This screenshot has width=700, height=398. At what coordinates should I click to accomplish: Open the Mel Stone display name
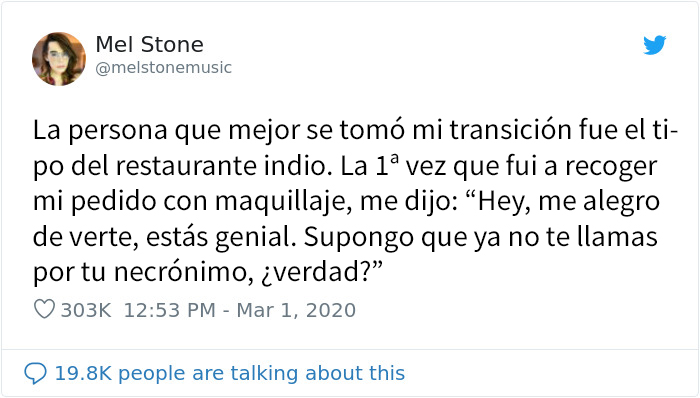[x=150, y=45]
